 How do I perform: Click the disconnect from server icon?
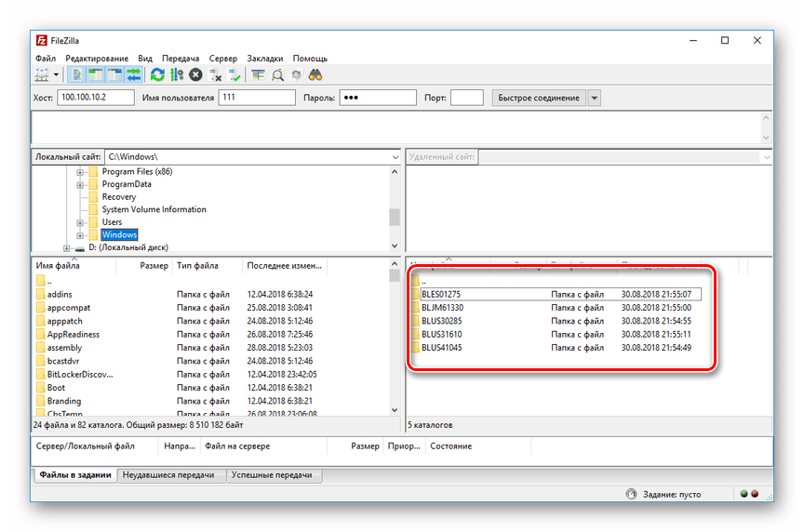pos(216,74)
